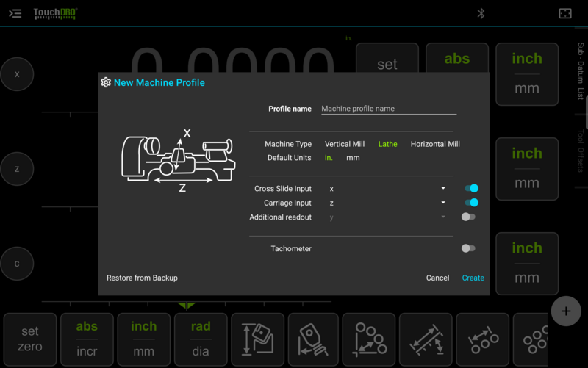Open the navigation drawer menu icon

pos(15,14)
